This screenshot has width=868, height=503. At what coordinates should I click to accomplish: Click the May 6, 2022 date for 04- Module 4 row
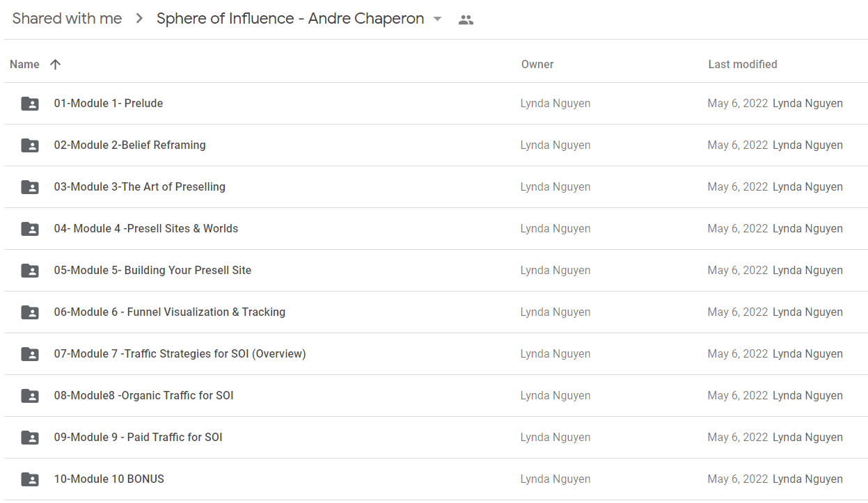tap(738, 228)
